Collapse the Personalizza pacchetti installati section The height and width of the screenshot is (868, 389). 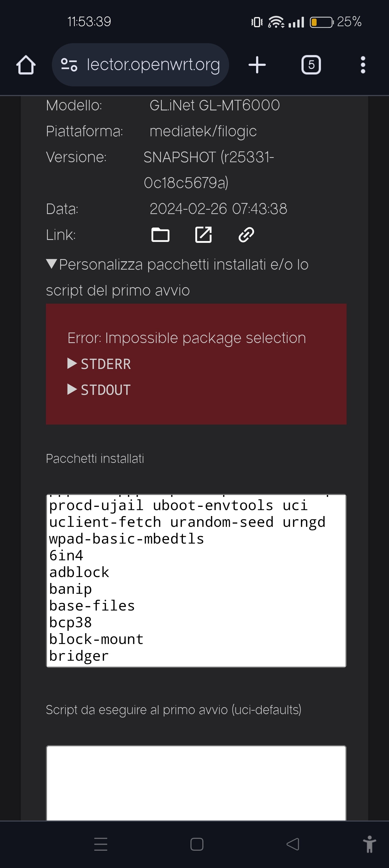coord(52,264)
